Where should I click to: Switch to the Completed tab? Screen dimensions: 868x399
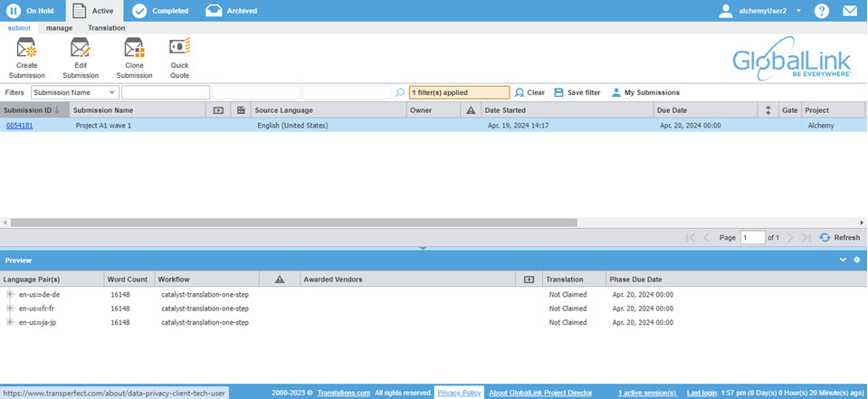pos(160,11)
